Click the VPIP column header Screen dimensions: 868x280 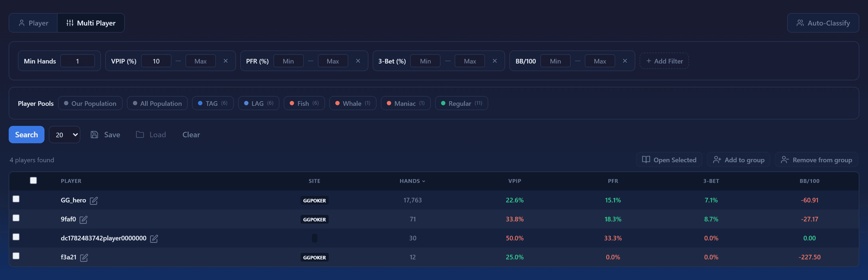click(x=515, y=181)
